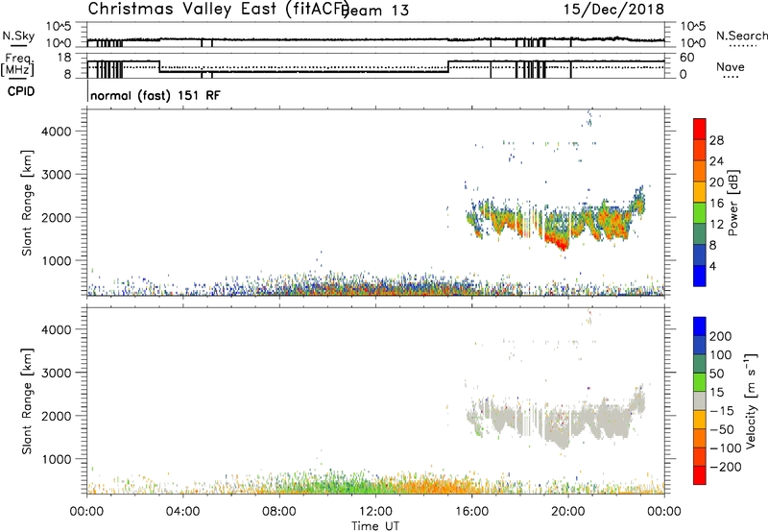
Task: Click the 16:00 time tick label
Action: click(x=471, y=512)
